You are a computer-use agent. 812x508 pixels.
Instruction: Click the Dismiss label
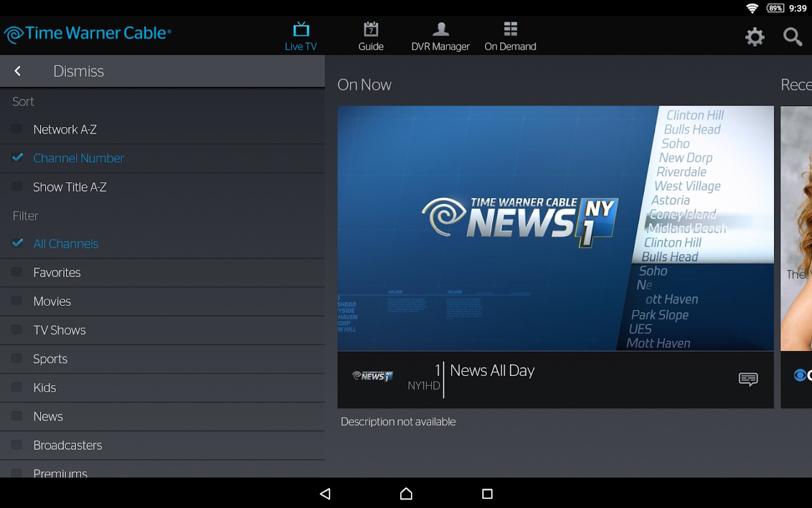click(x=78, y=71)
